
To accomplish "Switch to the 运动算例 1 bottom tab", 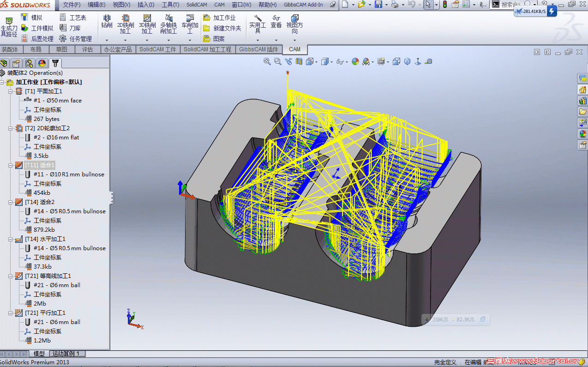I will tap(67, 354).
